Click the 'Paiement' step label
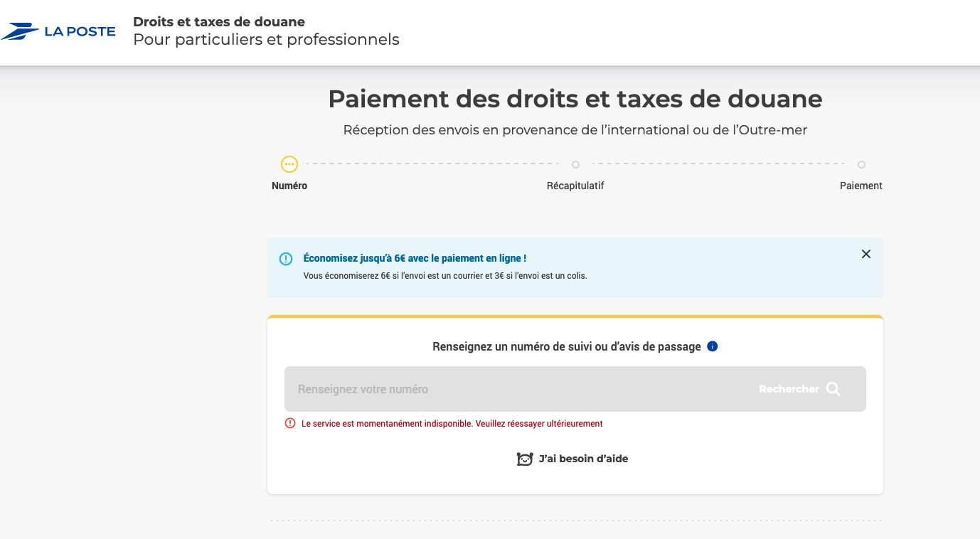 [x=861, y=186]
